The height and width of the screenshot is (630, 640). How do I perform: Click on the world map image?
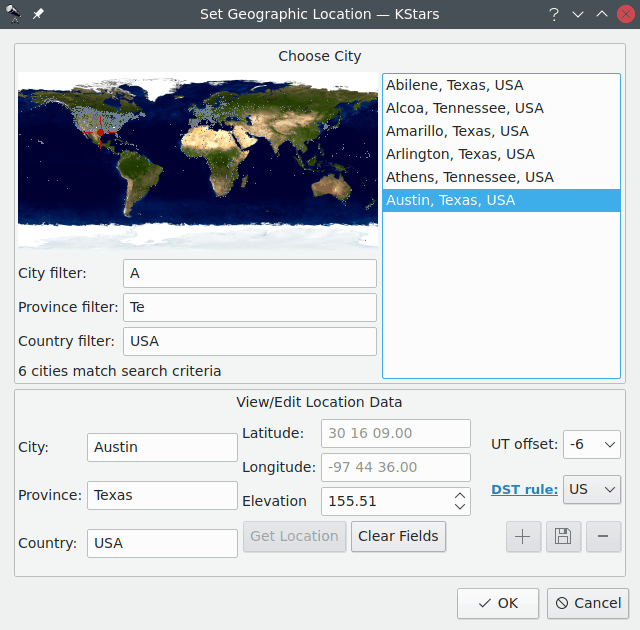pos(198,160)
